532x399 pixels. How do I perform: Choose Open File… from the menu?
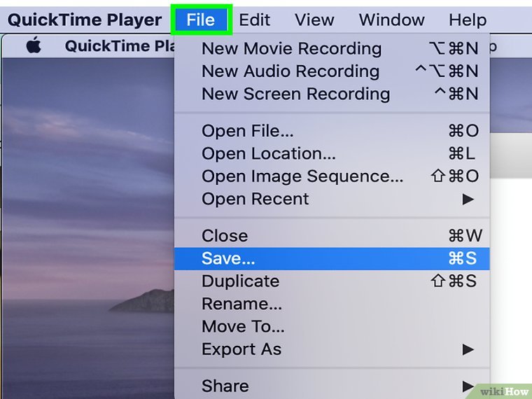247,131
